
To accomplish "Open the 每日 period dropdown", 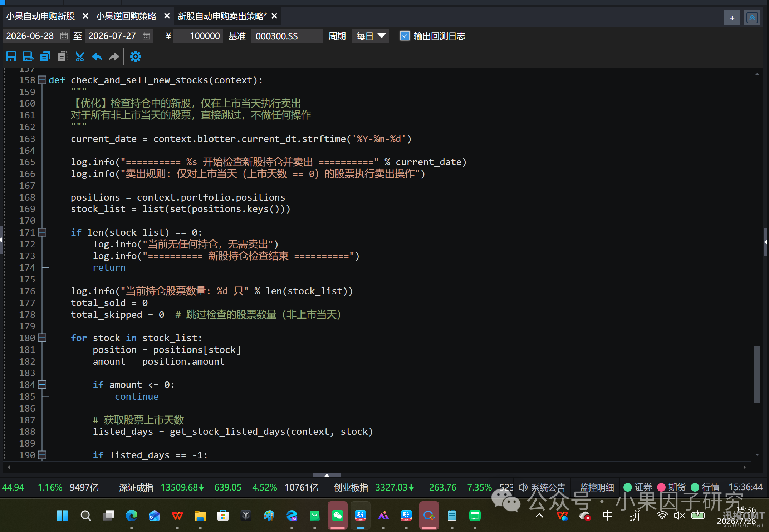I will pos(370,36).
